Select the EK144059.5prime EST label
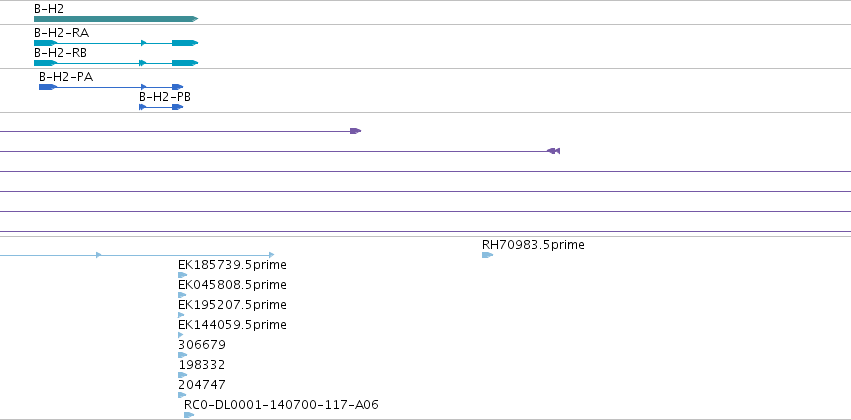Image resolution: width=851 pixels, height=420 pixels. tap(232, 324)
